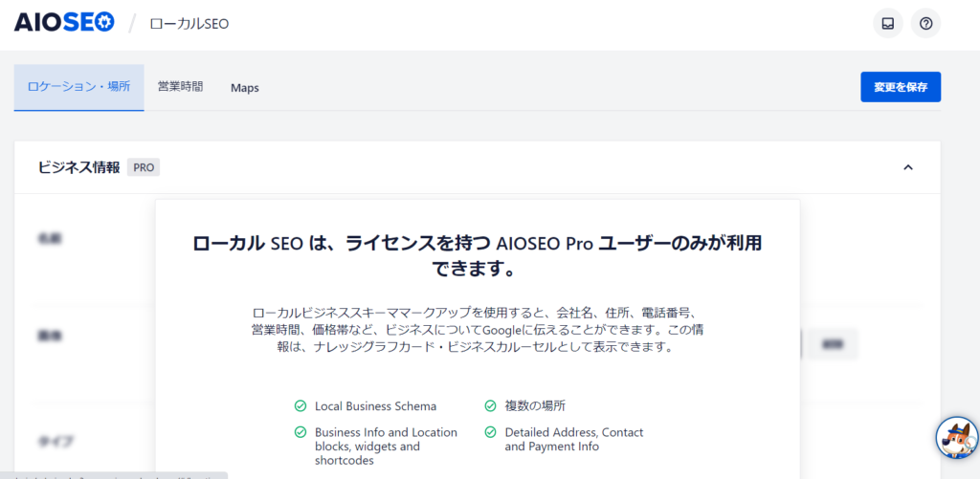Click checkmark beside Detailed Address, Contact
The image size is (980, 479).
[490, 432]
